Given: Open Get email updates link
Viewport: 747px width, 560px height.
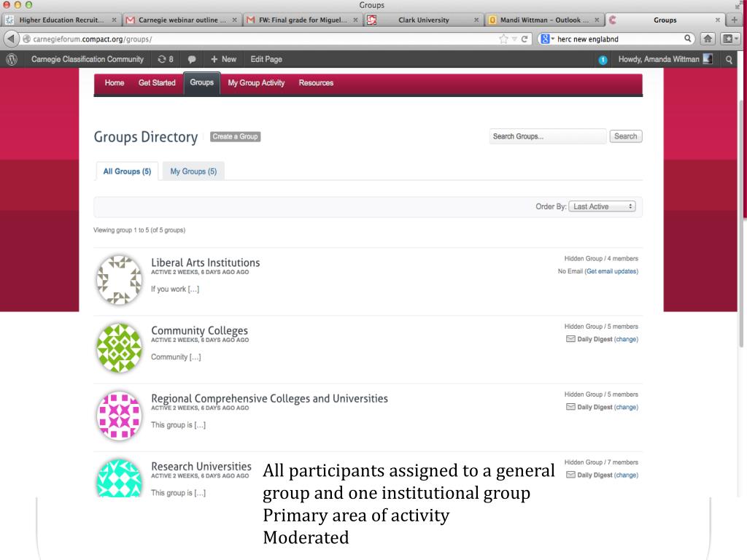Looking at the screenshot, I should (612, 271).
